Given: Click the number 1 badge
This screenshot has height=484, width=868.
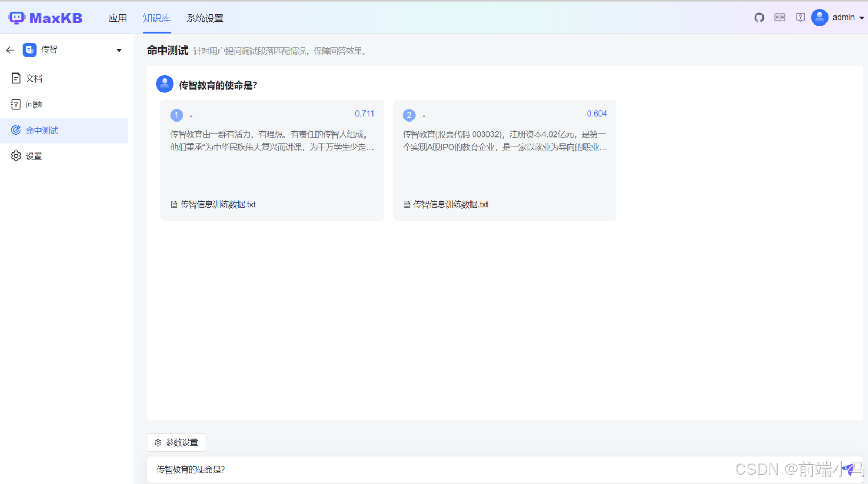Looking at the screenshot, I should (176, 115).
